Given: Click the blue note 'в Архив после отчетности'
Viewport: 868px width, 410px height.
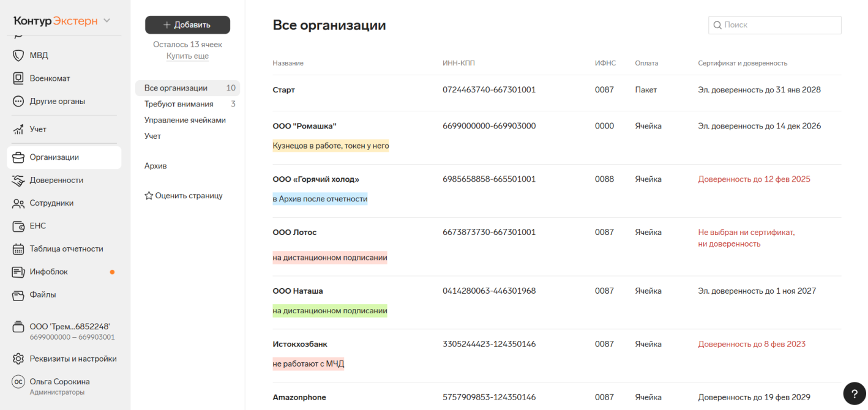Looking at the screenshot, I should pyautogui.click(x=320, y=199).
